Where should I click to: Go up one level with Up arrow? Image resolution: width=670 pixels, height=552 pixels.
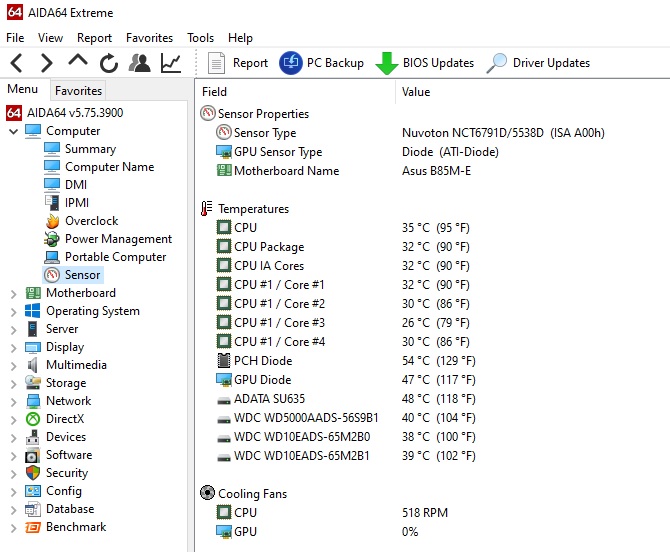click(x=78, y=61)
